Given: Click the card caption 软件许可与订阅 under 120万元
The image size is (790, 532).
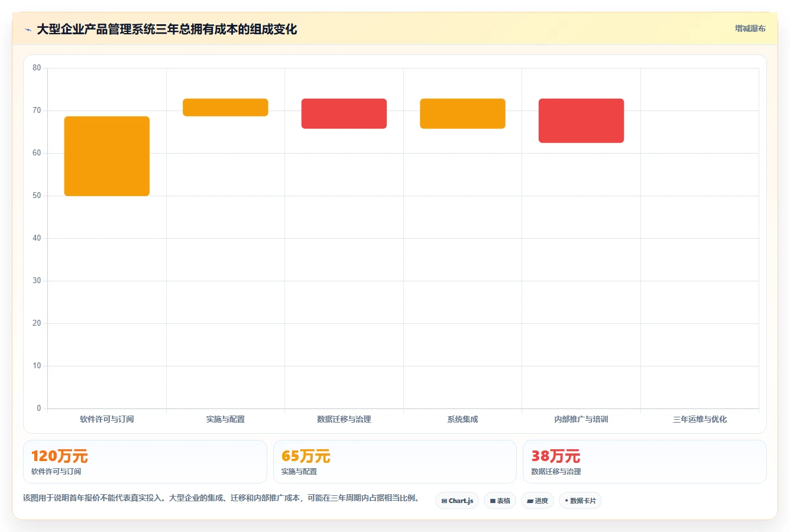Looking at the screenshot, I should [56, 472].
